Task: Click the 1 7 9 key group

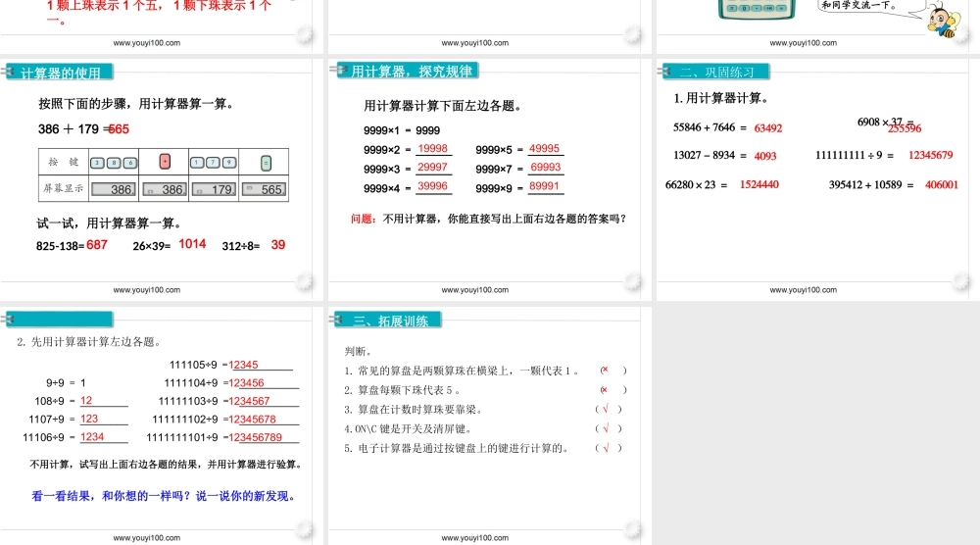Action: [x=214, y=162]
